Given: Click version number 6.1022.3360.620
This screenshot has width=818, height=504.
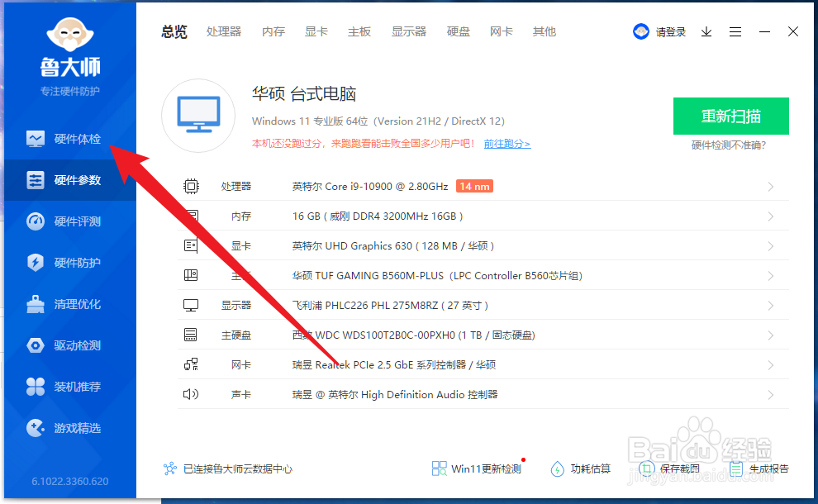Looking at the screenshot, I should coord(70,481).
